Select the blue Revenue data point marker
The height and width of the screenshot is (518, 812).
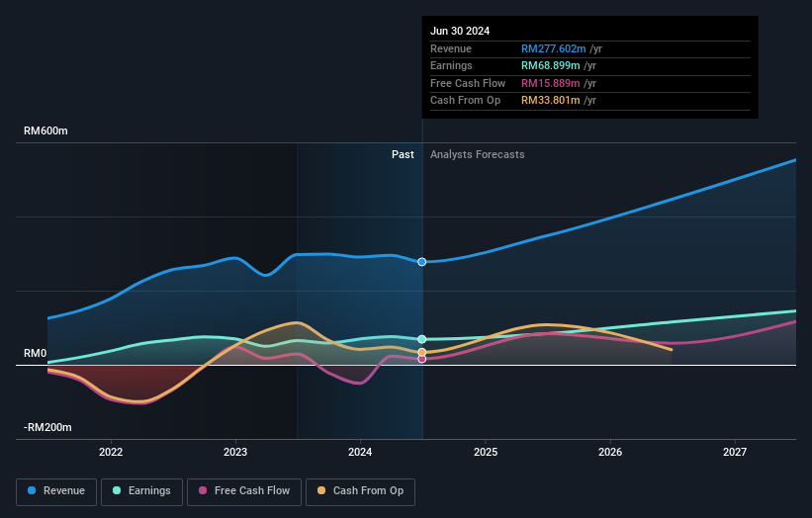[x=422, y=262]
